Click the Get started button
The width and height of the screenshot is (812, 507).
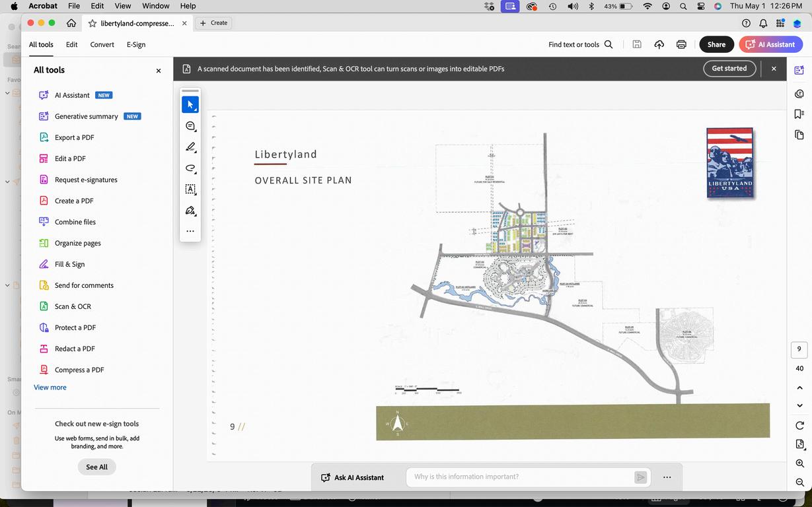click(x=729, y=69)
